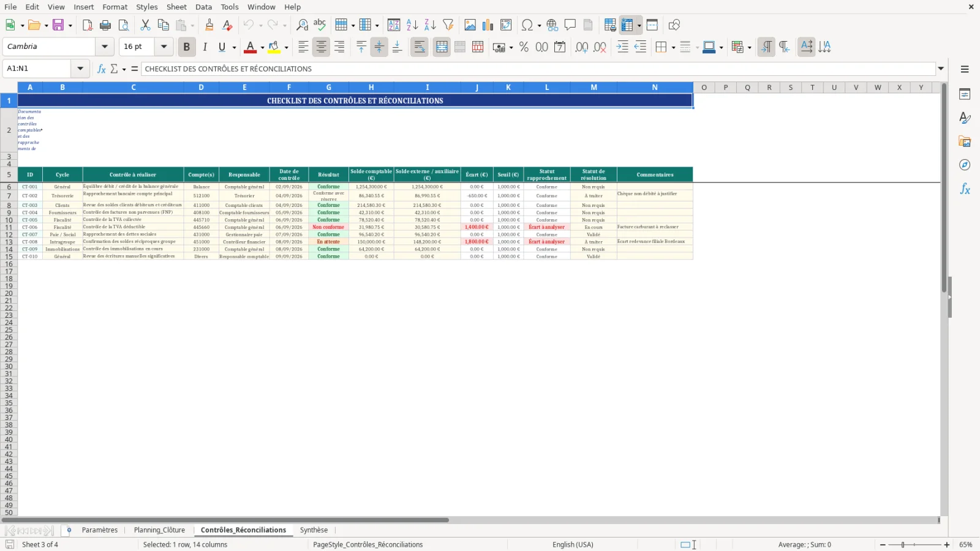Open font color dropdown arrow
The image size is (980, 551).
coord(262,48)
